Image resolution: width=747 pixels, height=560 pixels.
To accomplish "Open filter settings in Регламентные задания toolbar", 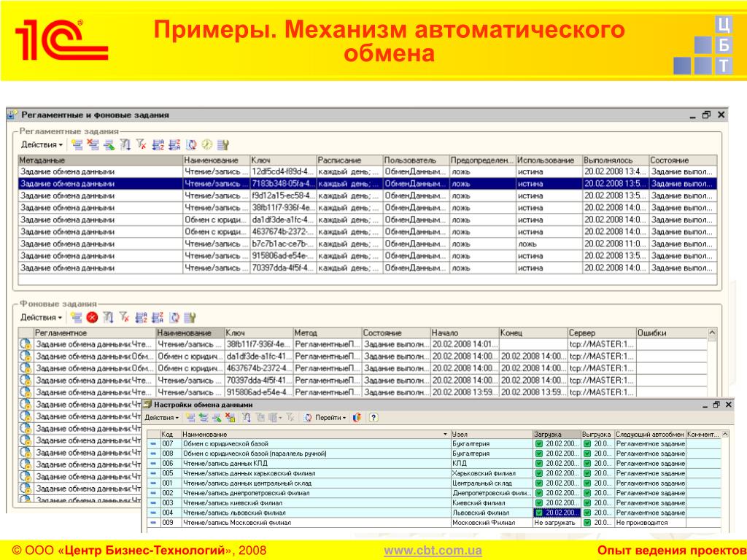I will pos(125,145).
